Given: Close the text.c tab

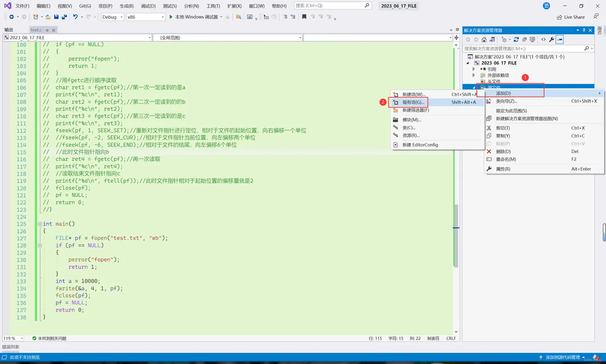Looking at the screenshot, I should 53,30.
